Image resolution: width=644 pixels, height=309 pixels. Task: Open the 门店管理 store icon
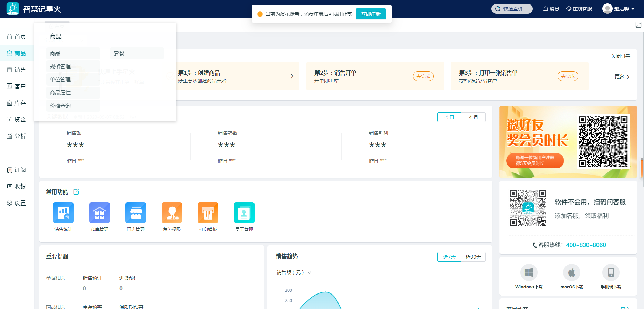(135, 213)
